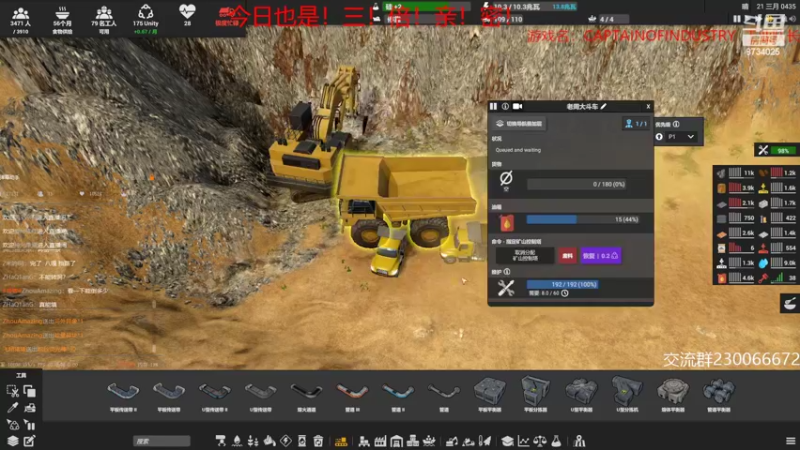Select the pause tool icon in the tools panel
The image size is (800, 450).
point(30,424)
